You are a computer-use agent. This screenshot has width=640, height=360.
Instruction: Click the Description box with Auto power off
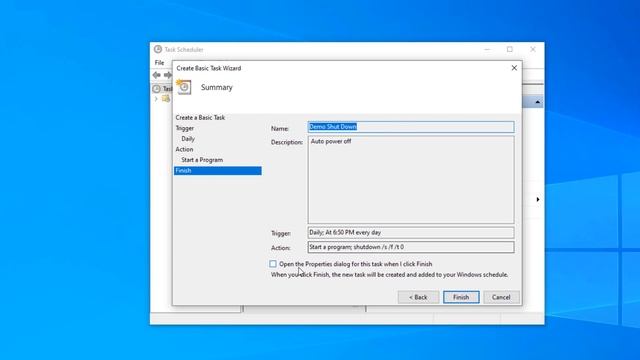click(411, 180)
